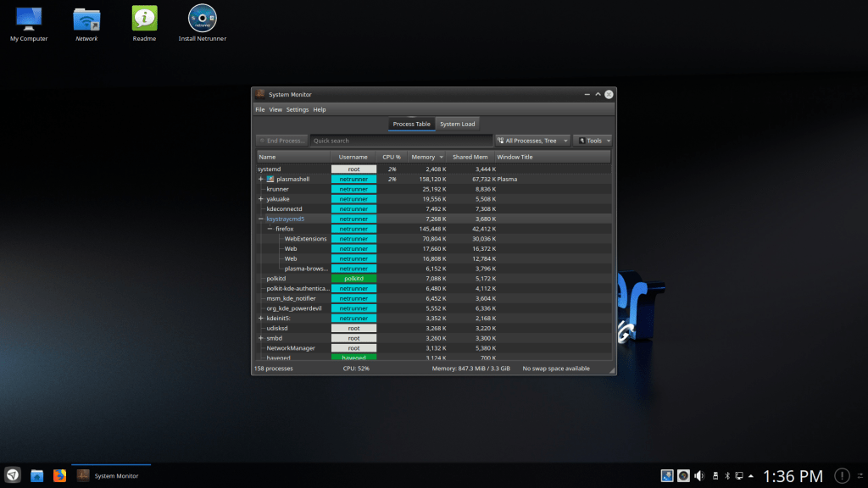Click the 158,120 K memory value
Image resolution: width=868 pixels, height=488 pixels.
coord(432,180)
